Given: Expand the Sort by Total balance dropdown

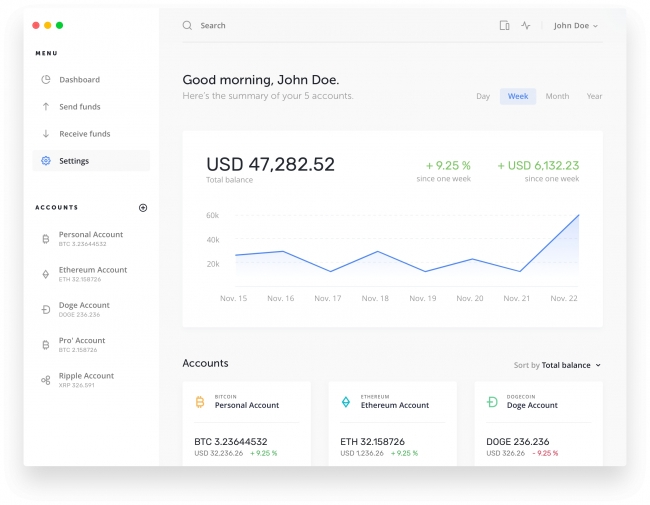Looking at the screenshot, I should (558, 366).
